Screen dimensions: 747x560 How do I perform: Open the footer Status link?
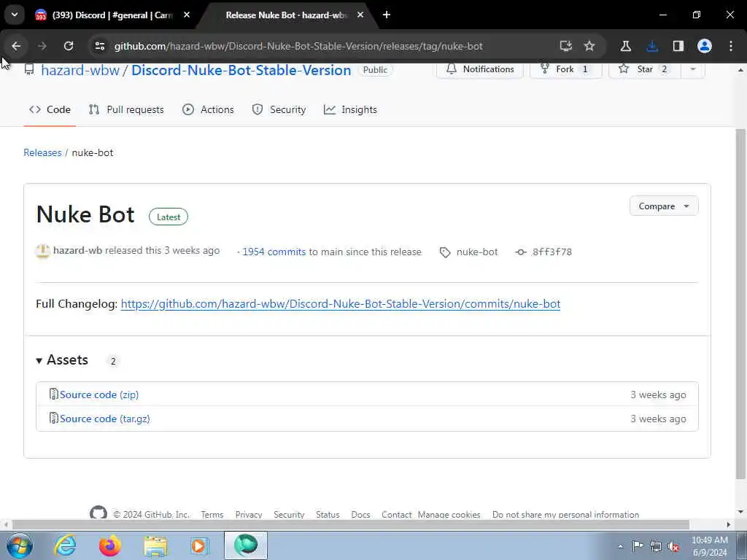[328, 515]
